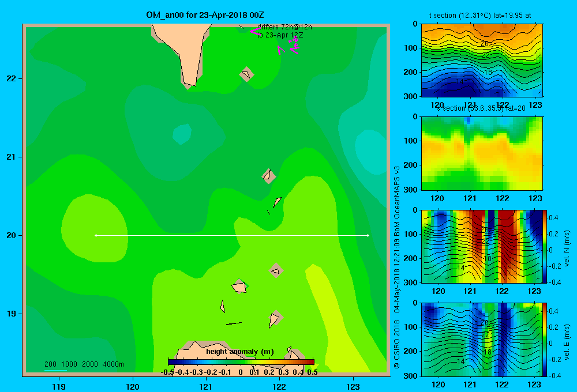Click the 'height anomaly (m)' label
The height and width of the screenshot is (392, 577).
[240, 352]
